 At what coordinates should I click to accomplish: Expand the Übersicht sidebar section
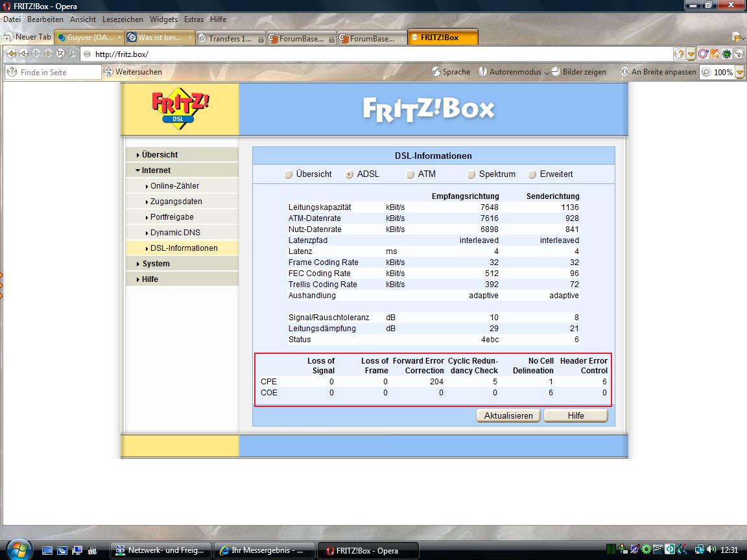pos(182,155)
